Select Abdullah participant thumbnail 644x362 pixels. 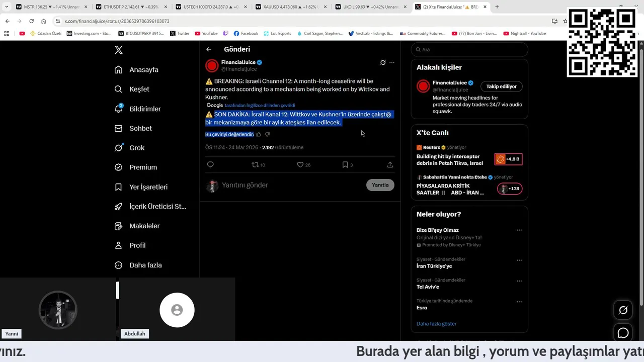pyautogui.click(x=177, y=310)
